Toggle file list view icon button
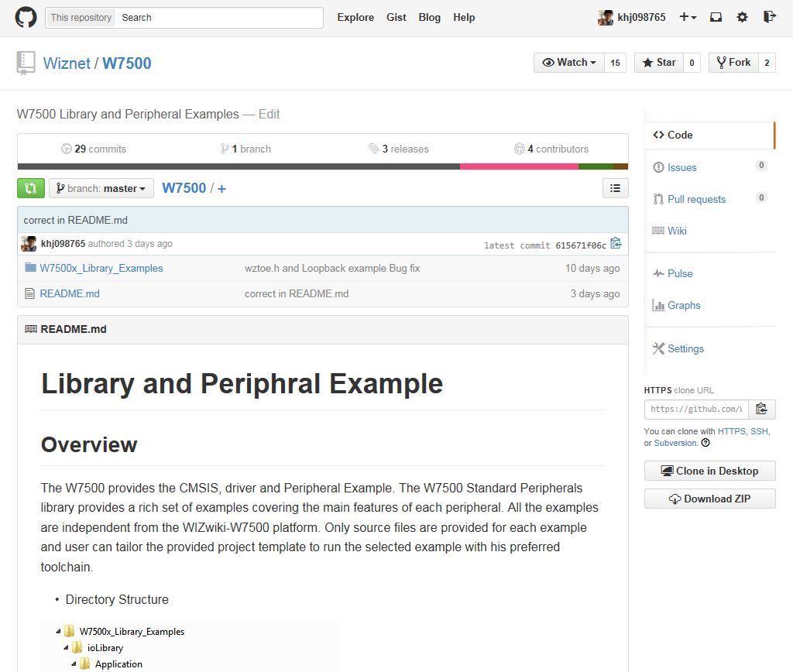Viewport: 793px width, 672px height. pyautogui.click(x=615, y=188)
